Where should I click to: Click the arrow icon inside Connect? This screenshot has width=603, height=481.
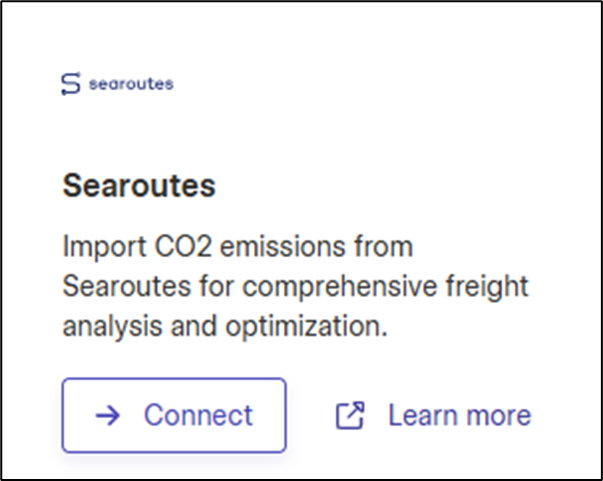[x=108, y=415]
